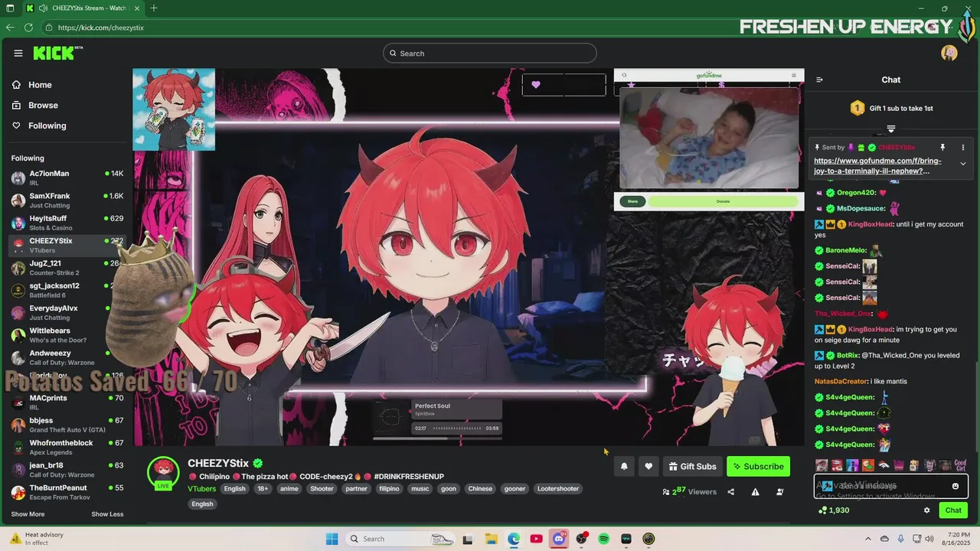This screenshot has width=980, height=551.
Task: Click the browser address bar URL
Action: click(x=100, y=28)
